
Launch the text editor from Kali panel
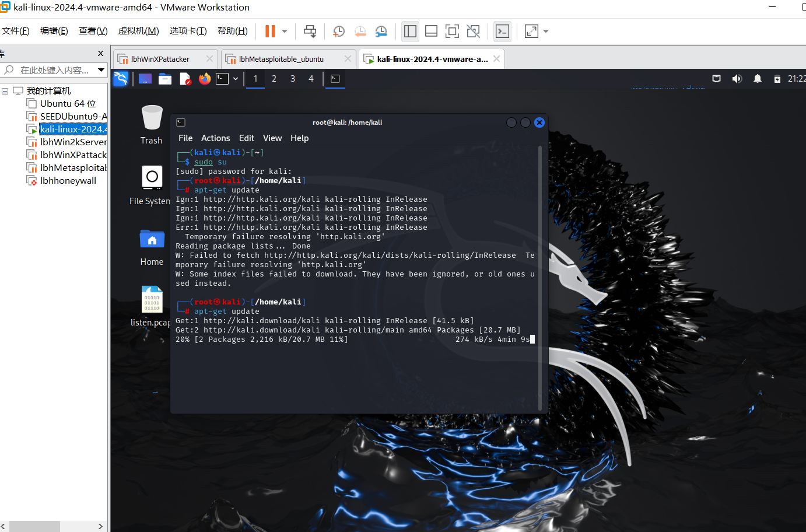click(185, 79)
